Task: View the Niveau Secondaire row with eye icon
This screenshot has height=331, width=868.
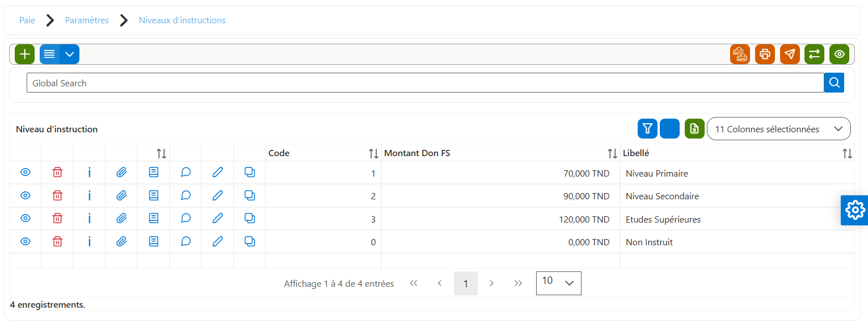Action: 26,195
